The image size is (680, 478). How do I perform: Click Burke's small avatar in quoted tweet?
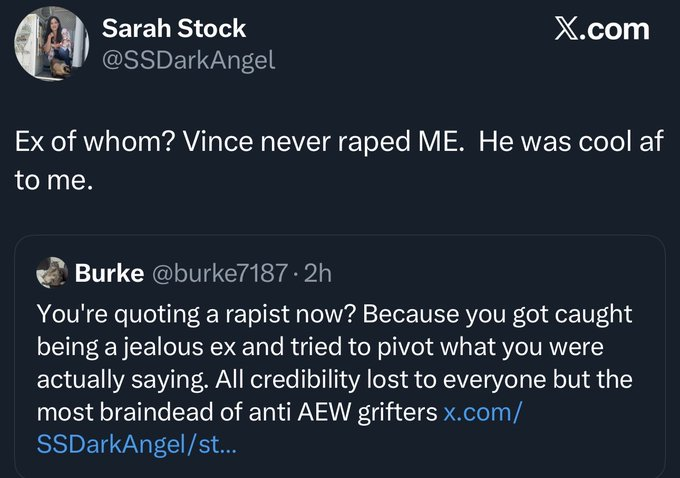pyautogui.click(x=50, y=273)
